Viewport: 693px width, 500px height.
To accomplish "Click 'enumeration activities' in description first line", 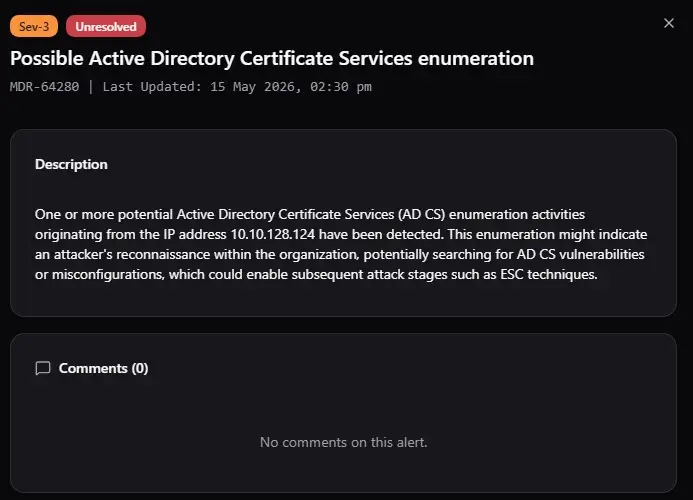I will point(517,214).
